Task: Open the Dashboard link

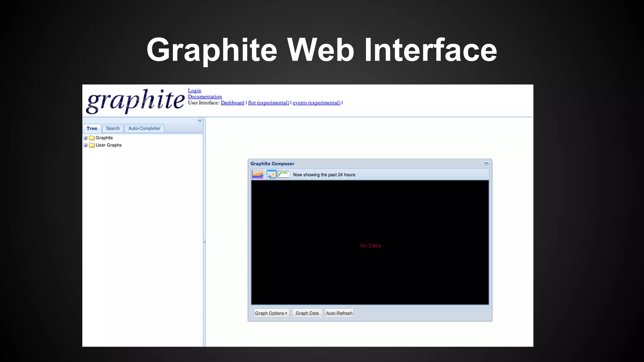Action: [x=232, y=103]
